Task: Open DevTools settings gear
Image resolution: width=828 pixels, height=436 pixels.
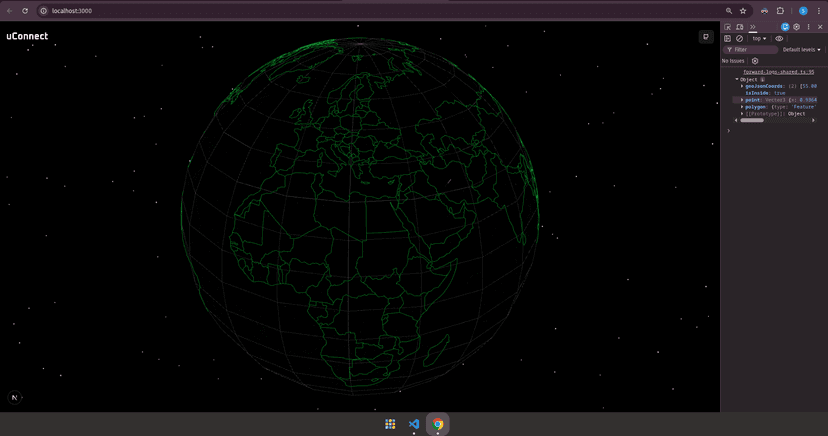Action: [x=797, y=27]
